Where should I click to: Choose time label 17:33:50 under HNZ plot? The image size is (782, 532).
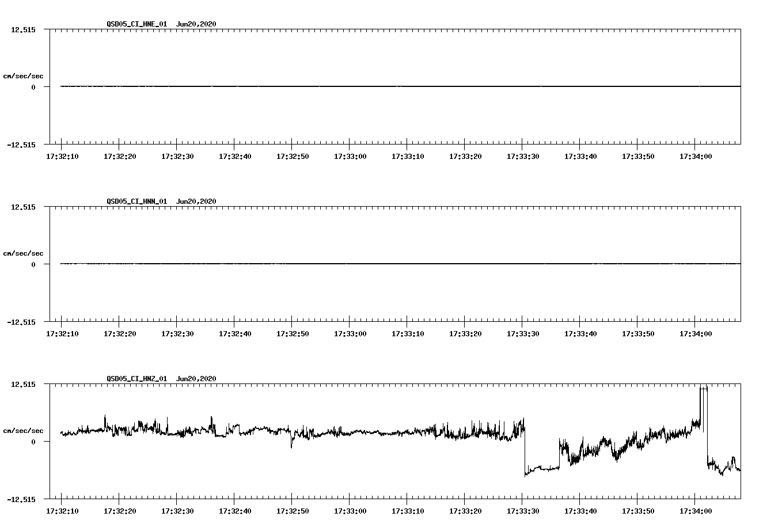tap(638, 511)
